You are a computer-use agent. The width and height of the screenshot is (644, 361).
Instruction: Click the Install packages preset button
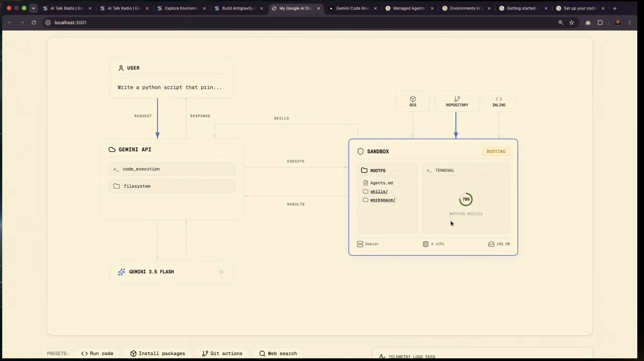pyautogui.click(x=157, y=353)
